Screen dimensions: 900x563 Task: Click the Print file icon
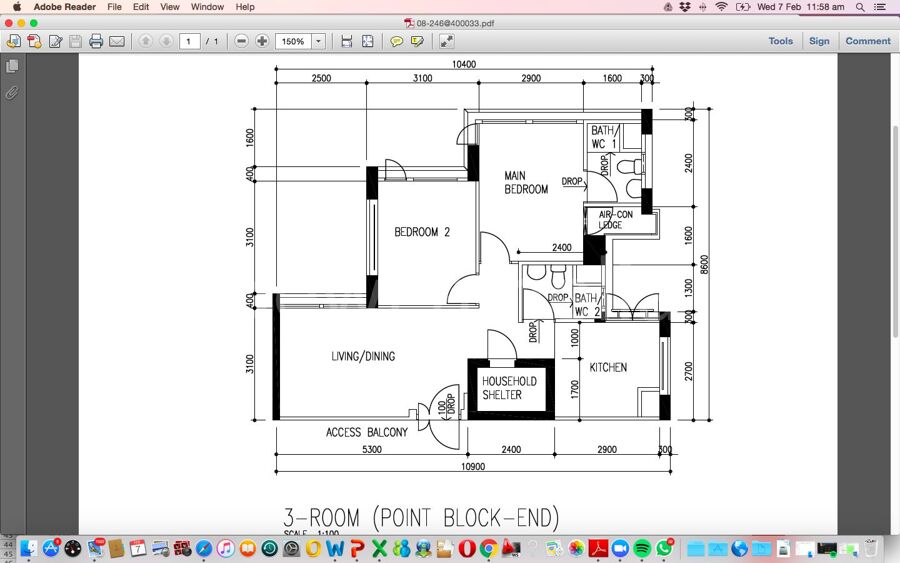coord(96,41)
